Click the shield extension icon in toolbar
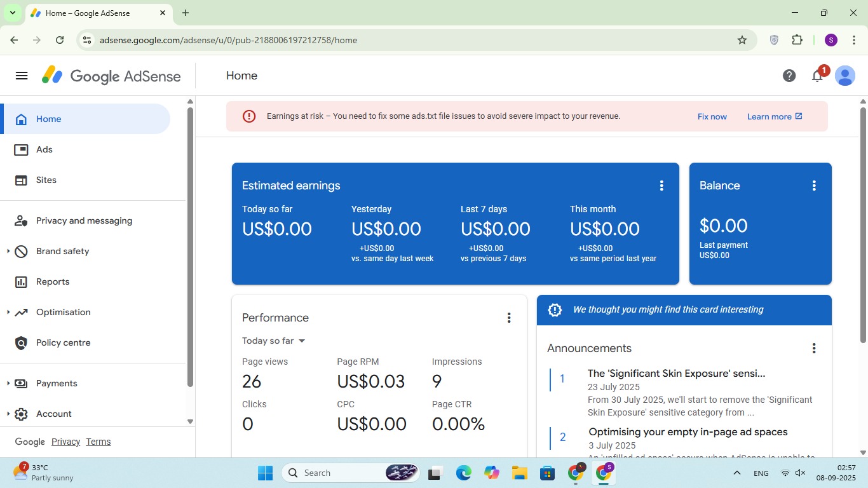 tap(774, 40)
